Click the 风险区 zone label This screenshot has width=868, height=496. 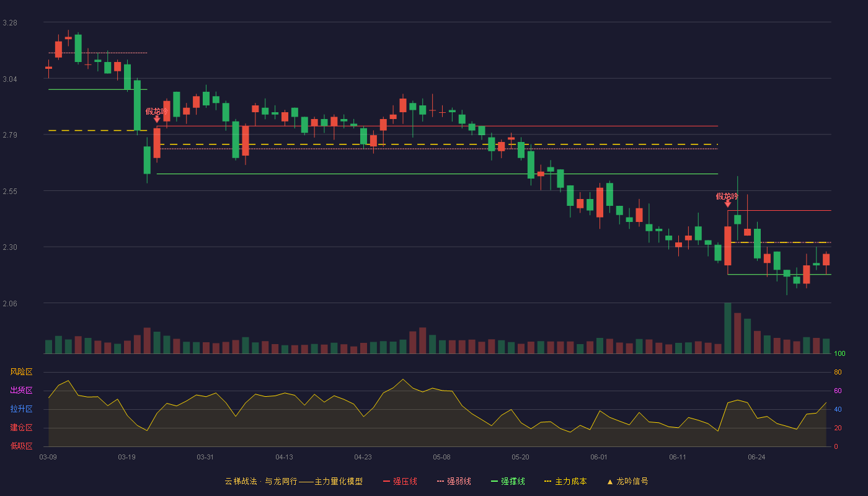pos(21,372)
